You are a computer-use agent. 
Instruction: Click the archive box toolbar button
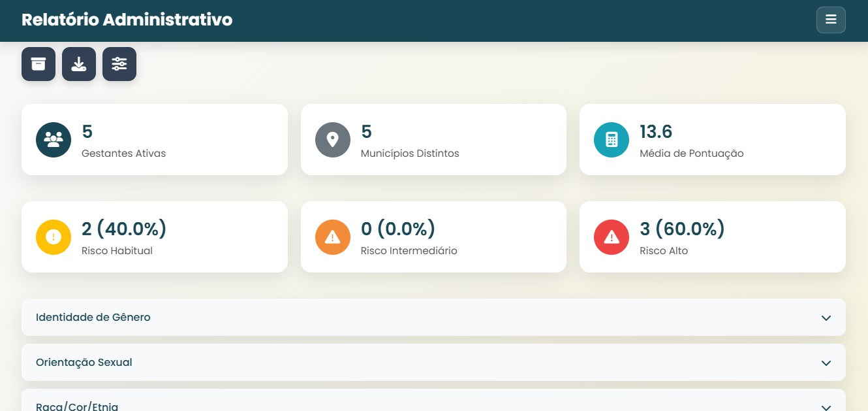pyautogui.click(x=39, y=64)
